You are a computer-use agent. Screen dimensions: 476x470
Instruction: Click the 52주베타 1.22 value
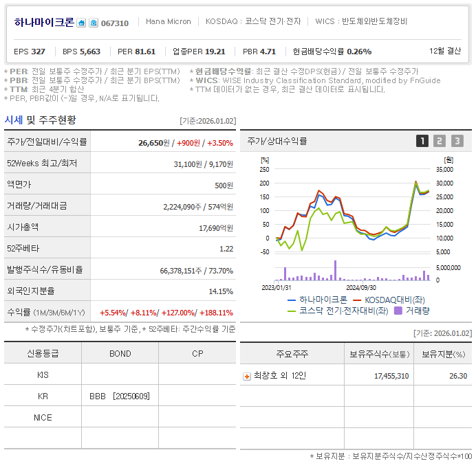pyautogui.click(x=226, y=249)
